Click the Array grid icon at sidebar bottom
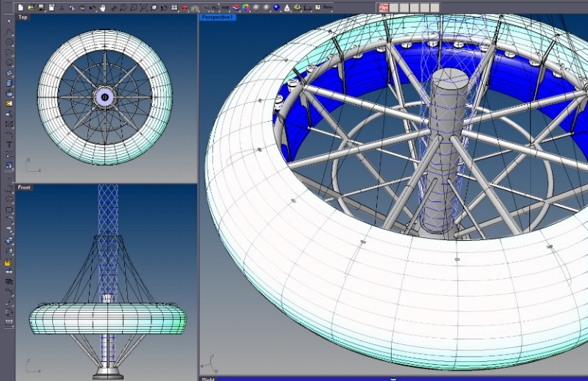 tap(9, 322)
